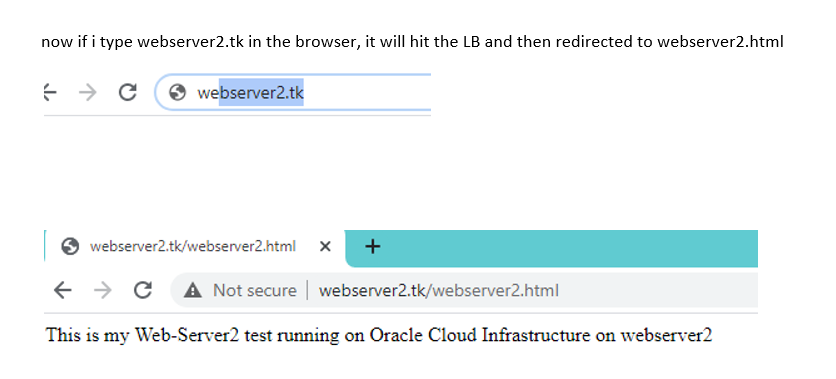Click the back arrow in upper browser
This screenshot has width=836, height=379.
click(50, 92)
